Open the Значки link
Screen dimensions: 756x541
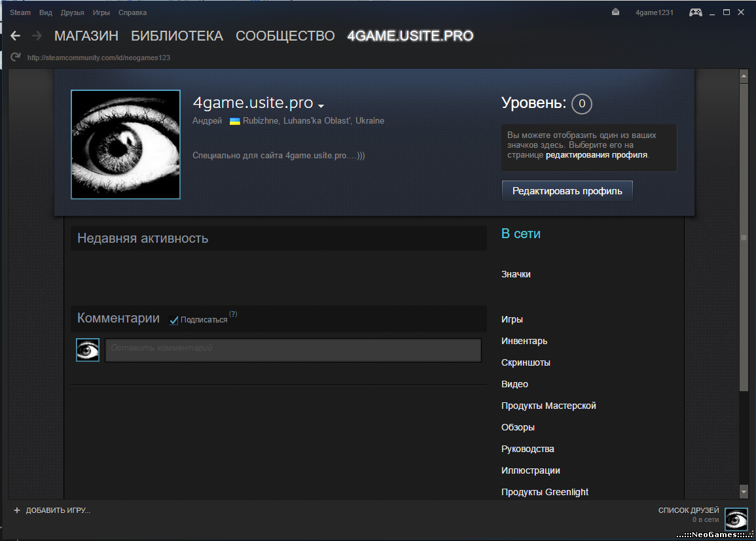(516, 274)
